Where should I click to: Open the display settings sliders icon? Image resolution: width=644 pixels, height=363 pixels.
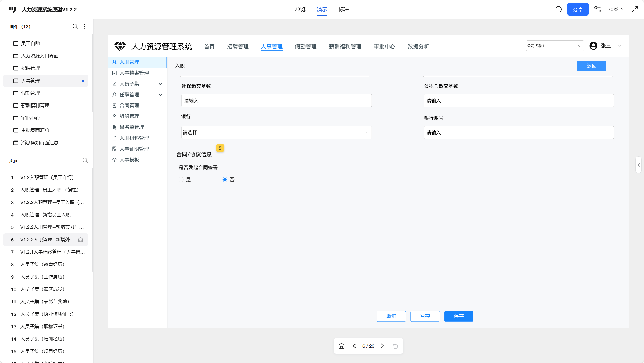click(x=597, y=10)
